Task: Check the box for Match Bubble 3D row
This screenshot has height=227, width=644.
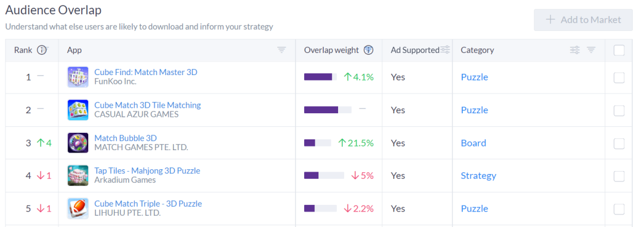Action: coord(619,143)
